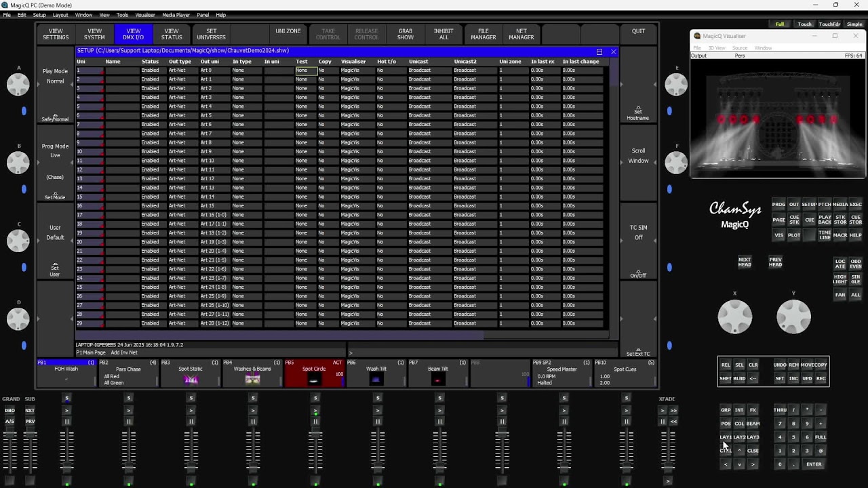Click the keypad ENTER key
This screenshot has height=488, width=868.
(x=814, y=464)
